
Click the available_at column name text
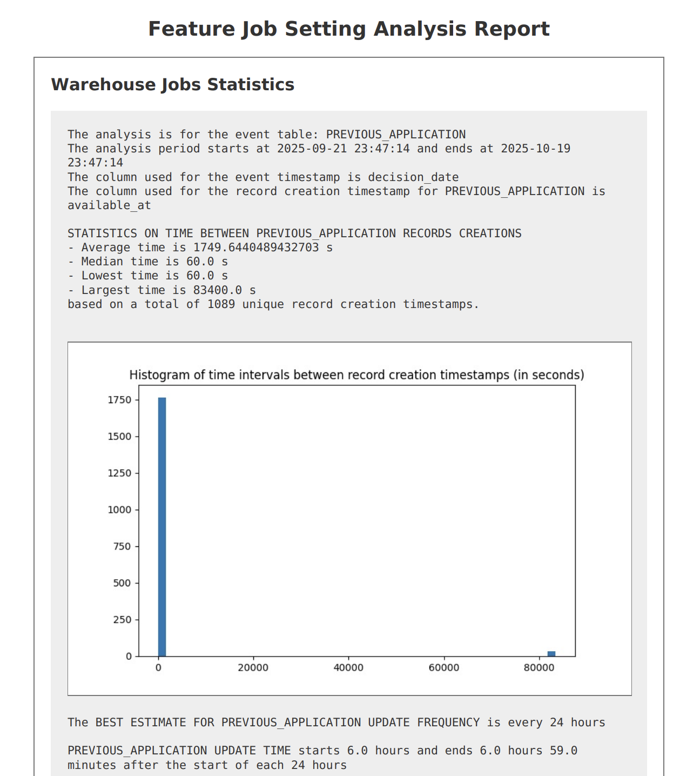(x=109, y=205)
